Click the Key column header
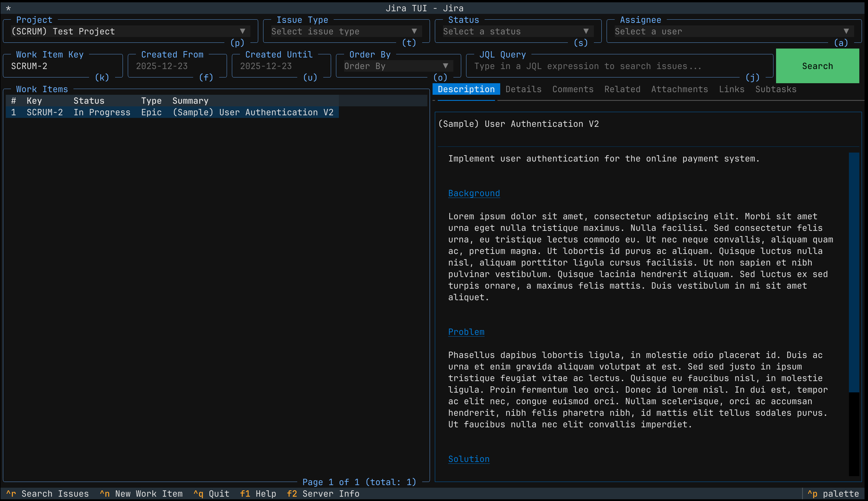The width and height of the screenshot is (868, 501). coord(34,101)
